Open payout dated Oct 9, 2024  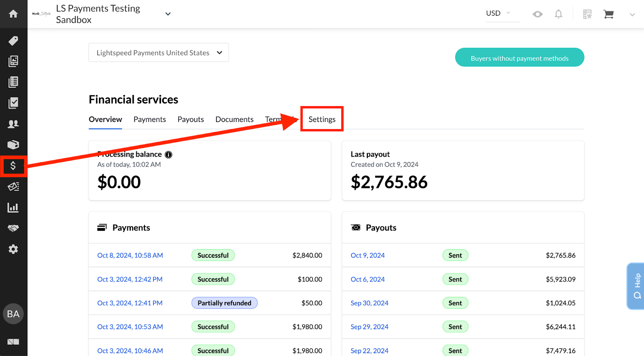pyautogui.click(x=367, y=255)
